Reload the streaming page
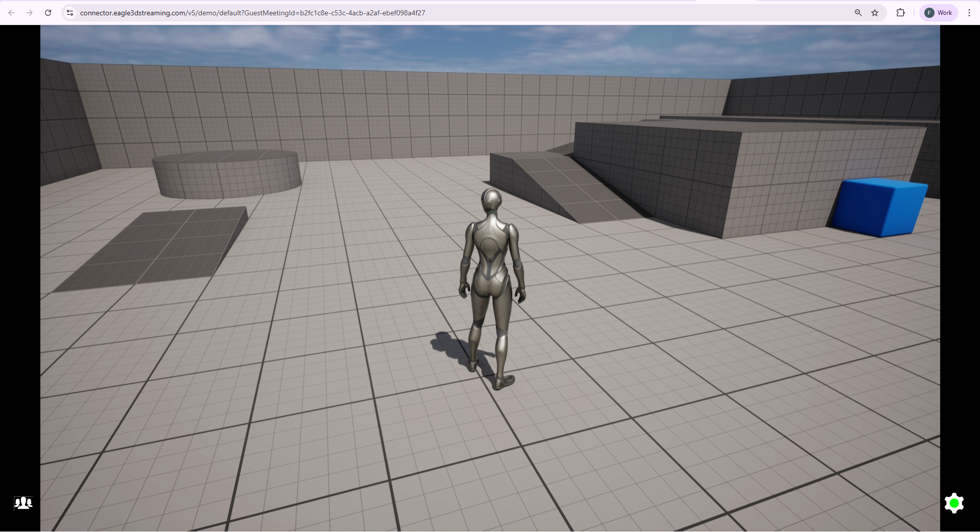Viewport: 980px width, 532px height. [x=48, y=13]
